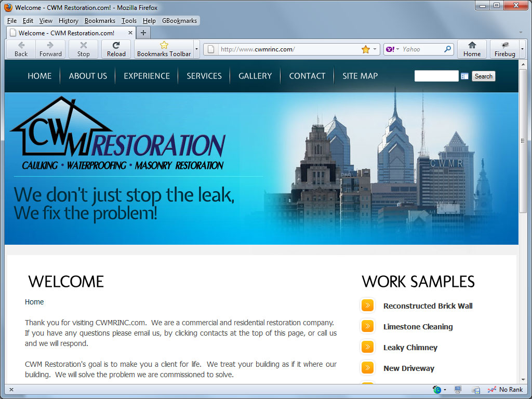Reload the current page
Screen dimensions: 532x399
[x=116, y=49]
